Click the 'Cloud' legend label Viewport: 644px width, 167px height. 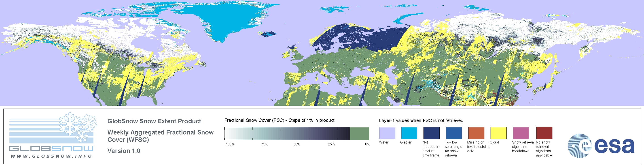494,142
